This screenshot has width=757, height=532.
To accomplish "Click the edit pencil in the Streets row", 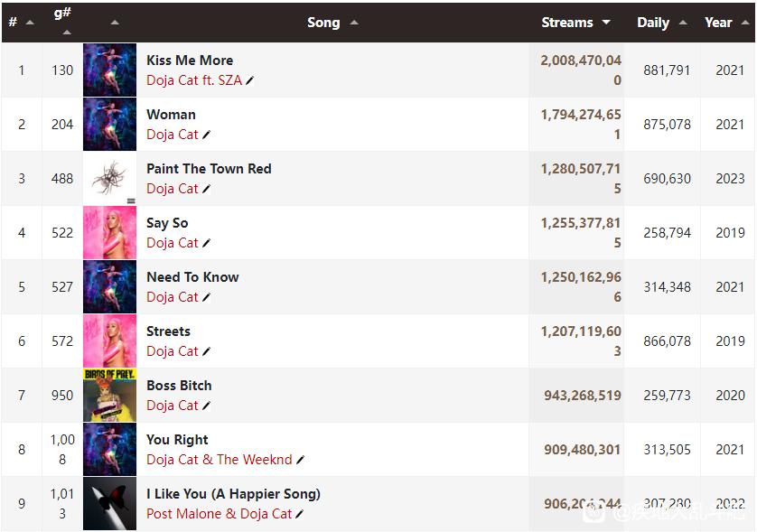I will click(x=206, y=351).
